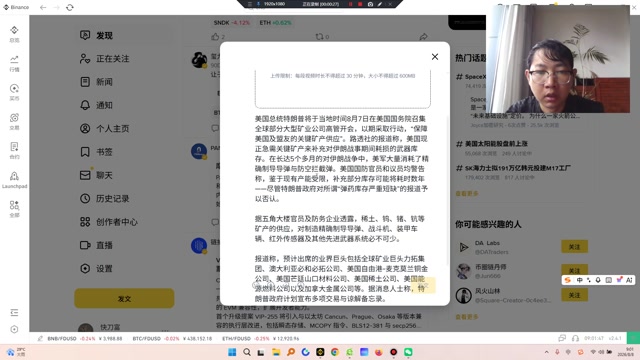Follow 风火山林 with 关注 button
The image size is (640, 360).
tap(574, 295)
